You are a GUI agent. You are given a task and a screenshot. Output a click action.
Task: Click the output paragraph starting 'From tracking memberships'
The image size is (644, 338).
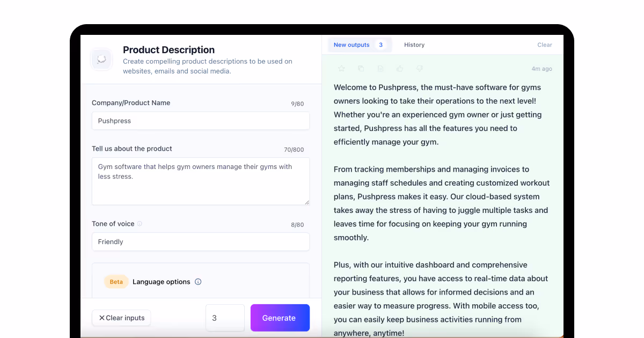click(x=442, y=203)
